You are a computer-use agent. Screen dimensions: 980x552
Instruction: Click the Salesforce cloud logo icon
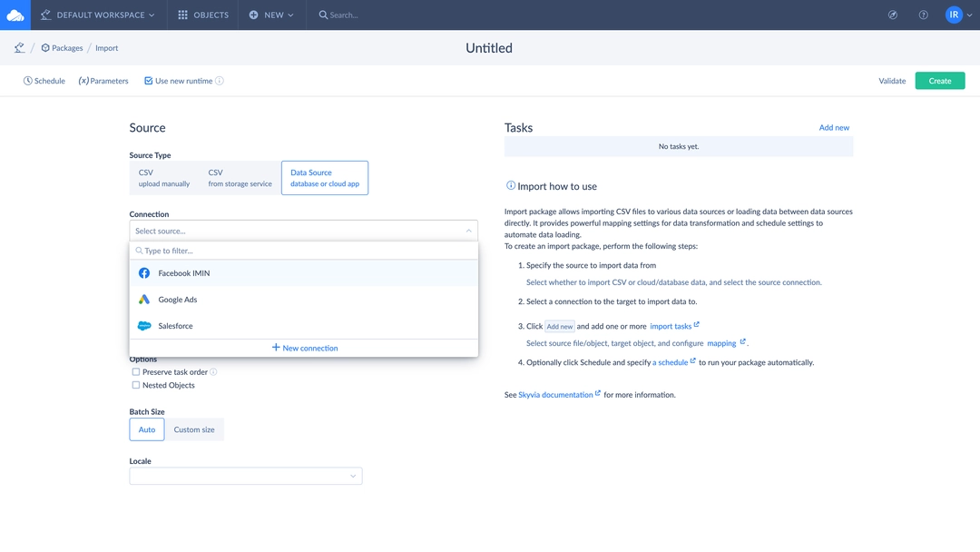(x=144, y=326)
